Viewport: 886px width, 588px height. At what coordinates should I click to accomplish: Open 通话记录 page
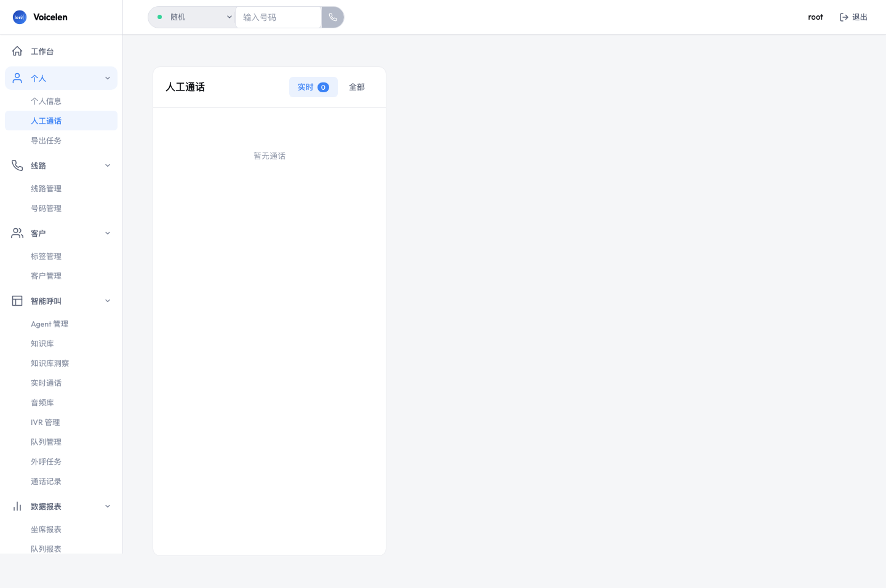[61, 481]
